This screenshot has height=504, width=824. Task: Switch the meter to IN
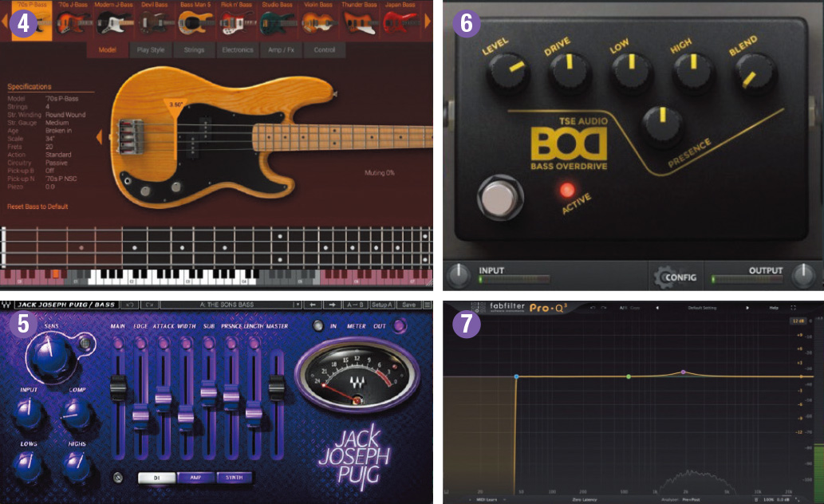[318, 326]
